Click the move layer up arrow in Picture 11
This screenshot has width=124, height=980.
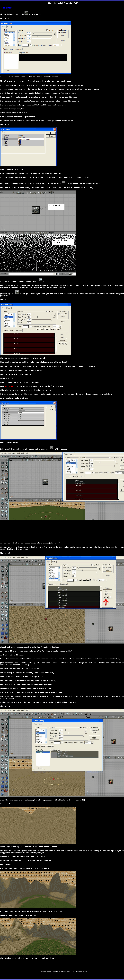coord(59,344)
